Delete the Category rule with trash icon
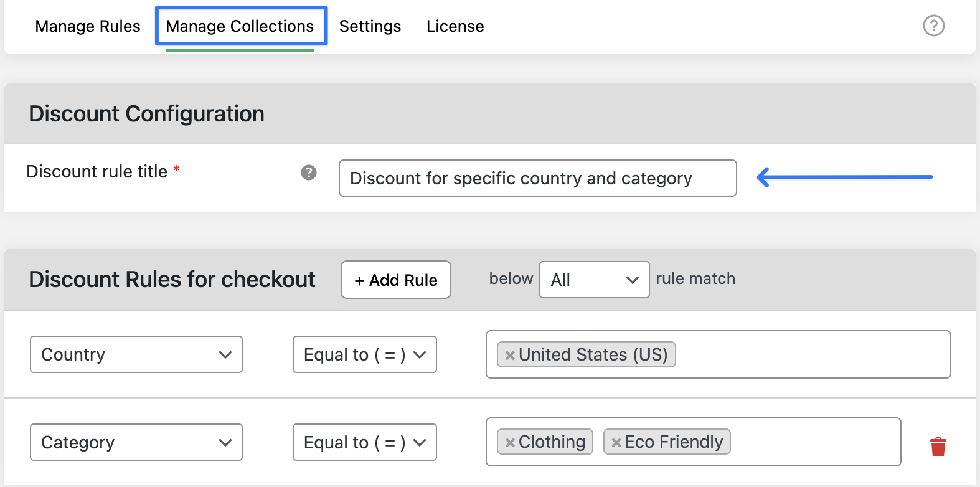This screenshot has height=487, width=980. tap(938, 447)
